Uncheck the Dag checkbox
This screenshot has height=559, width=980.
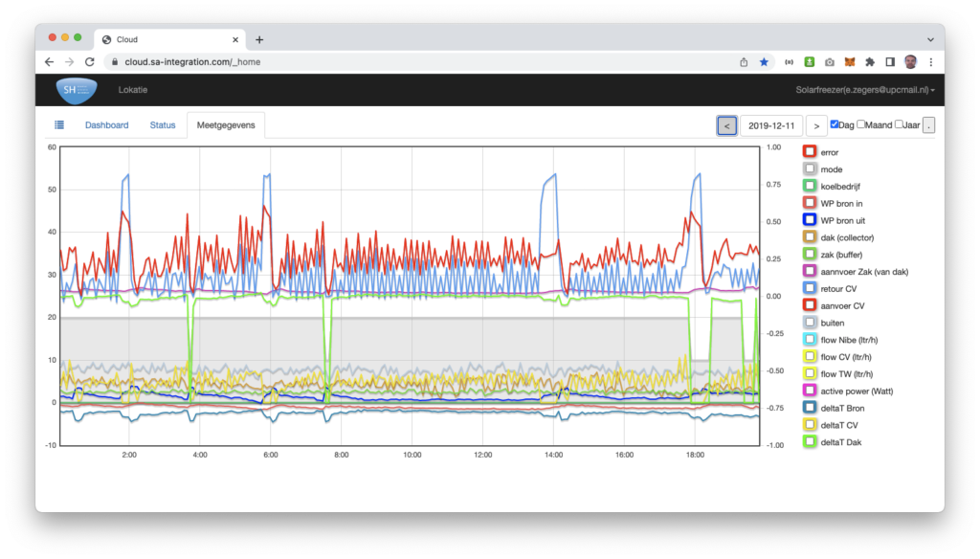[835, 124]
